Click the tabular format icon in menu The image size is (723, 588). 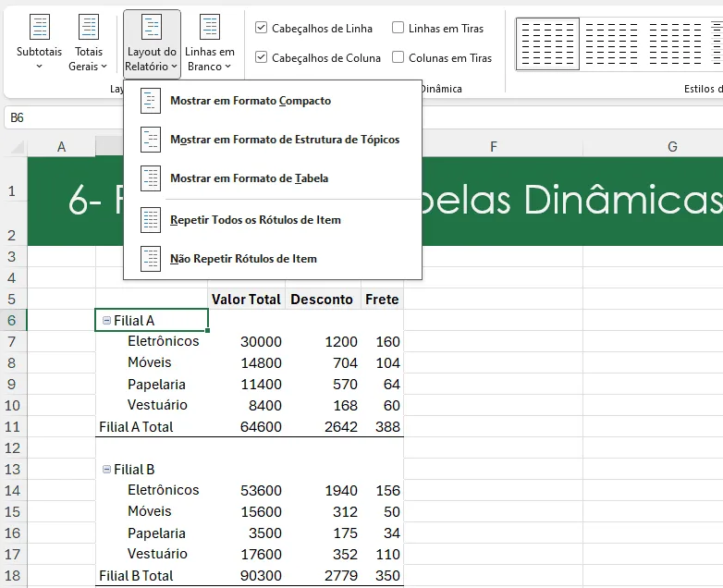pos(151,178)
